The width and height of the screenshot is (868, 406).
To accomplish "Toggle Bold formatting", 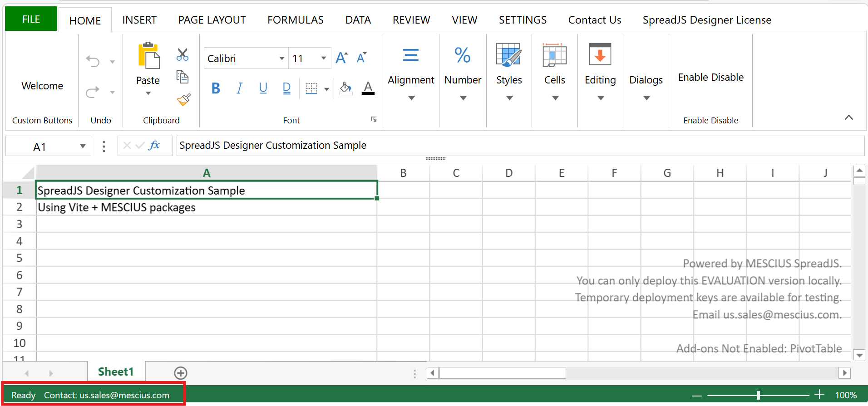I will [216, 88].
